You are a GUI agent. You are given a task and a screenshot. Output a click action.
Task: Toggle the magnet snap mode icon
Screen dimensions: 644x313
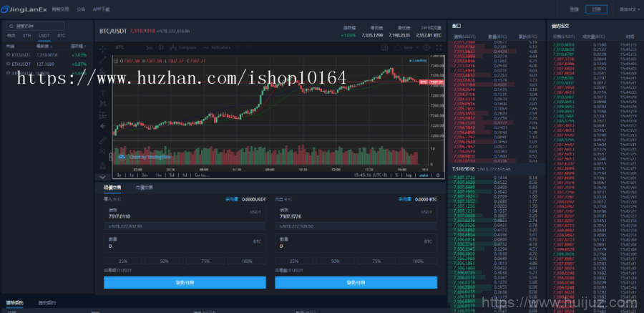coord(102,165)
